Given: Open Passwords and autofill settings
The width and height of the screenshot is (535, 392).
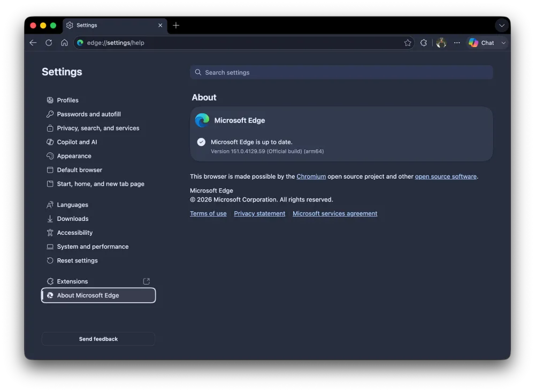Looking at the screenshot, I should pos(98,114).
